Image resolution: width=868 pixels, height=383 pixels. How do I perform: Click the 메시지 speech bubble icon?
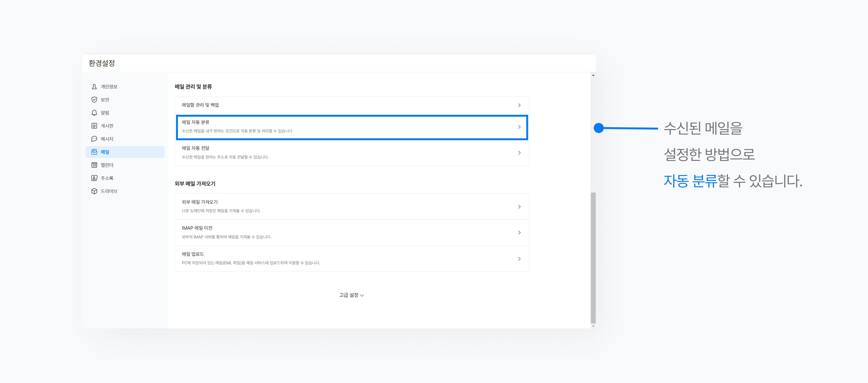(94, 139)
